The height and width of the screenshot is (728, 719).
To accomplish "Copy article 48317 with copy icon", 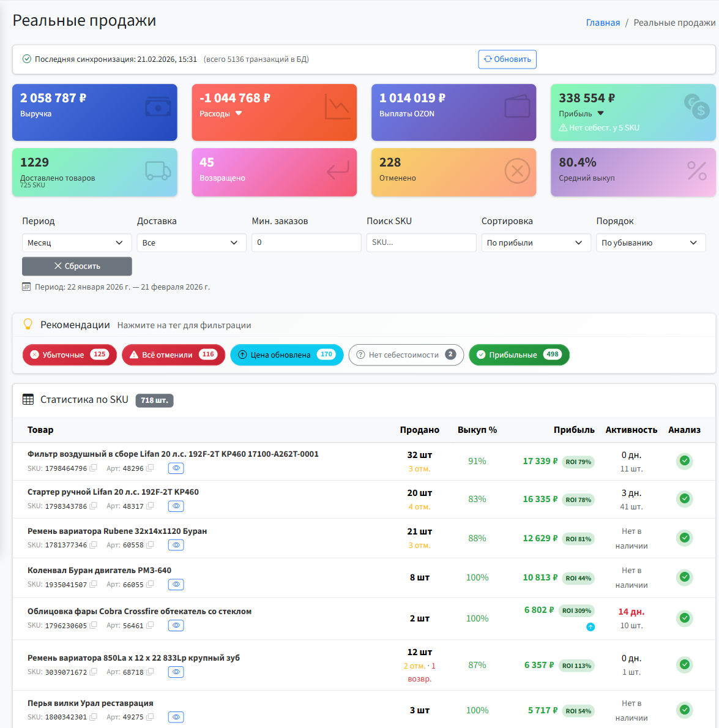I will click(x=150, y=506).
